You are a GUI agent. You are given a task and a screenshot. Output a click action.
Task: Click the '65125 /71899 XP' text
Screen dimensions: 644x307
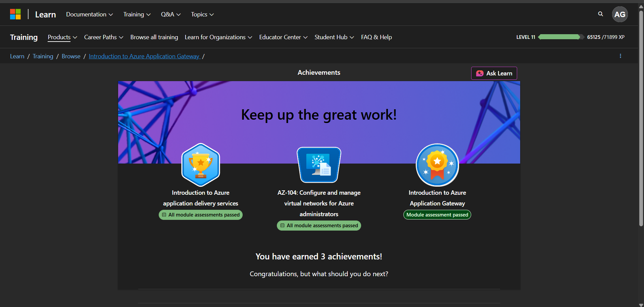tap(606, 37)
